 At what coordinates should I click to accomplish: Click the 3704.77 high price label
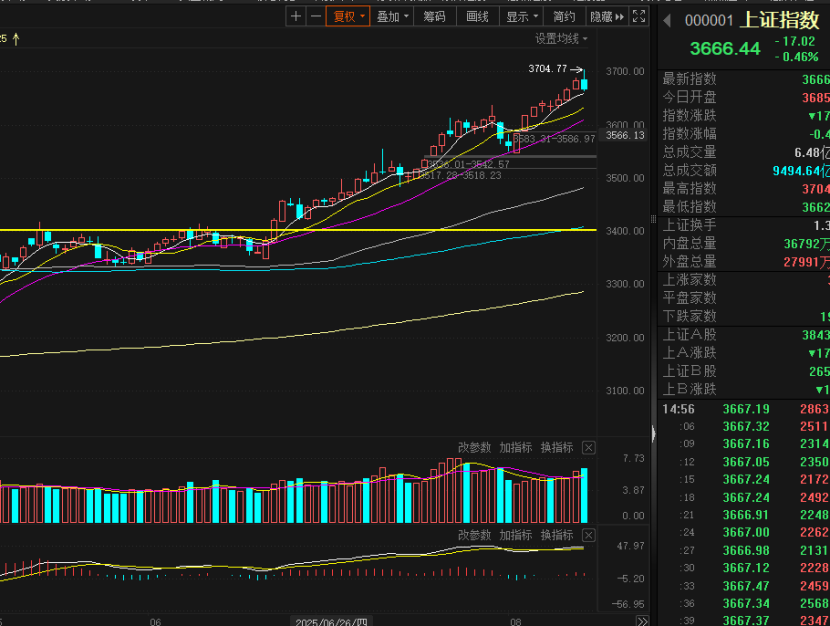pyautogui.click(x=547, y=69)
